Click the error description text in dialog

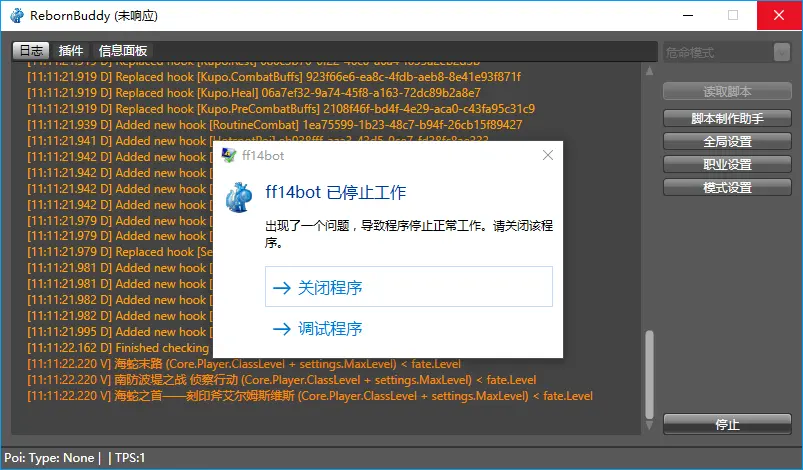tap(409, 233)
